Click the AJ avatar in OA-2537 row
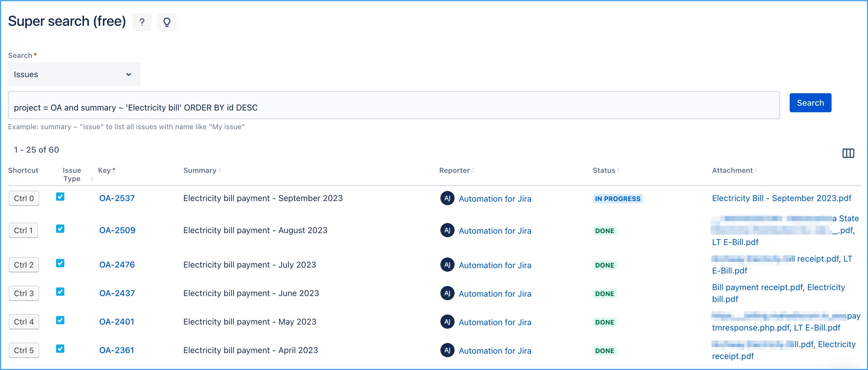868x370 pixels. 447,198
